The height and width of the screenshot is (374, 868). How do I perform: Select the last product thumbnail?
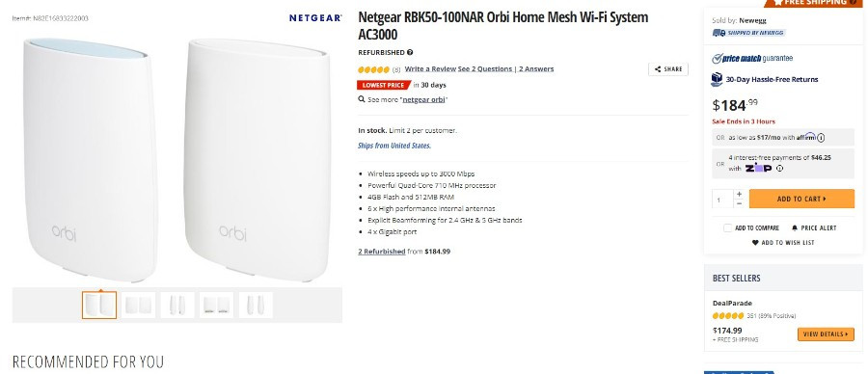(256, 305)
